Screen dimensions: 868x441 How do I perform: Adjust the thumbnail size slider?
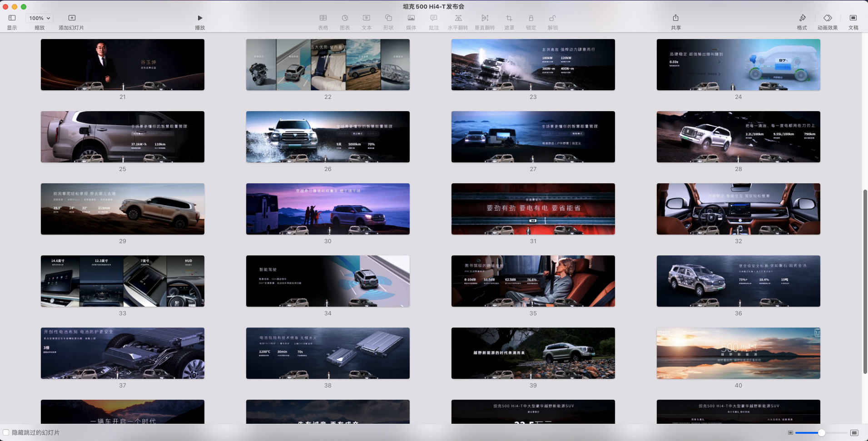tap(821, 433)
